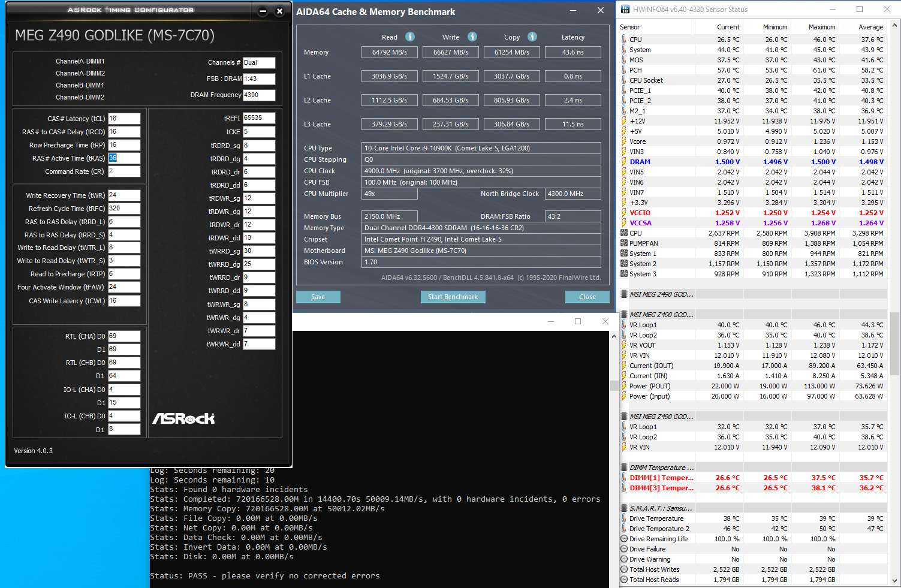
Task: Click the Memory Type DDR4-4300 field
Action: click(x=481, y=228)
